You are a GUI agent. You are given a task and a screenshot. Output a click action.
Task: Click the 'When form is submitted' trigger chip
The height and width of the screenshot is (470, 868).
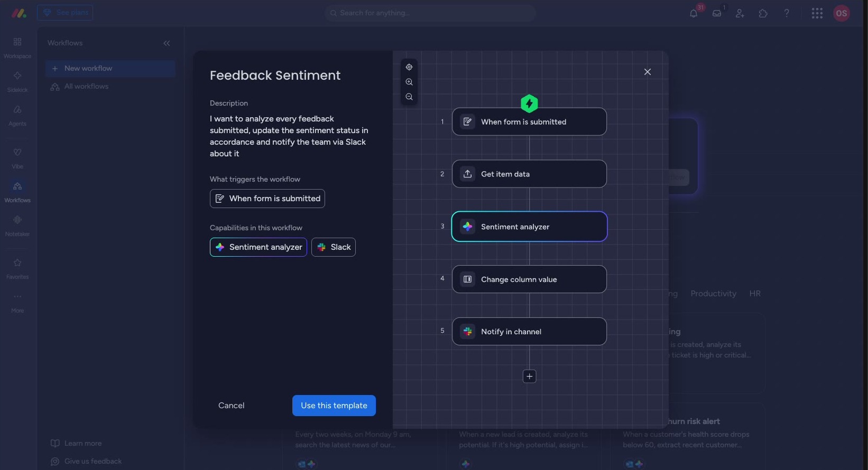267,199
